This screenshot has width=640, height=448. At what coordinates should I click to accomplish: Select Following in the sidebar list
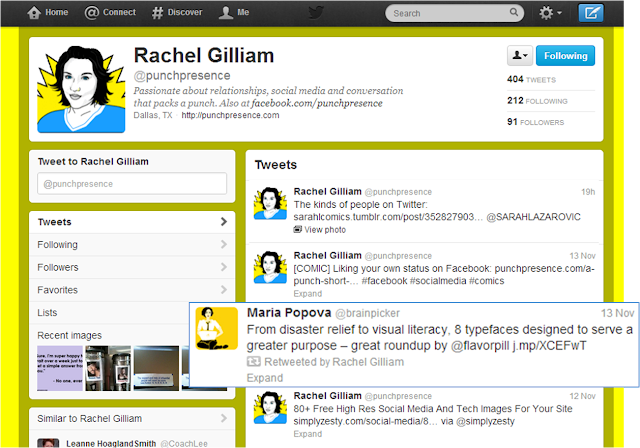tap(132, 245)
